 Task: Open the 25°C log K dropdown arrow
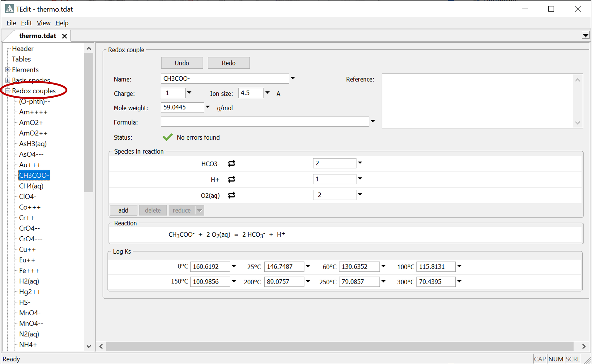[308, 266]
